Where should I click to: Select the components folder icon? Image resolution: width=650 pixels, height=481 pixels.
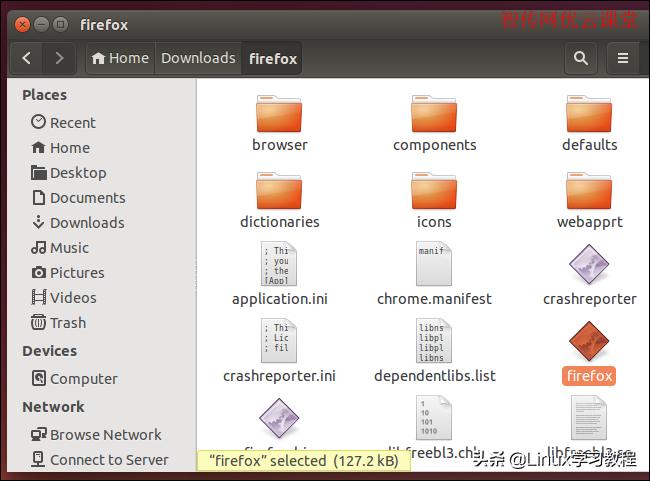click(x=434, y=114)
